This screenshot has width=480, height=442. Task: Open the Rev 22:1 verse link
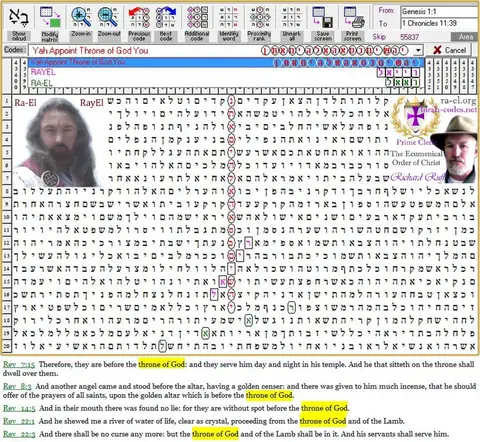19,421
